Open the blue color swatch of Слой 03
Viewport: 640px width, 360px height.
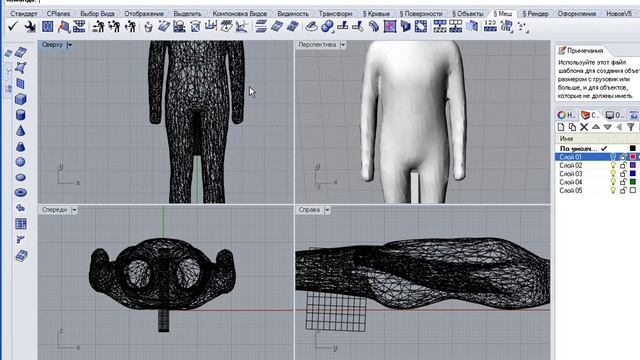[x=633, y=174]
